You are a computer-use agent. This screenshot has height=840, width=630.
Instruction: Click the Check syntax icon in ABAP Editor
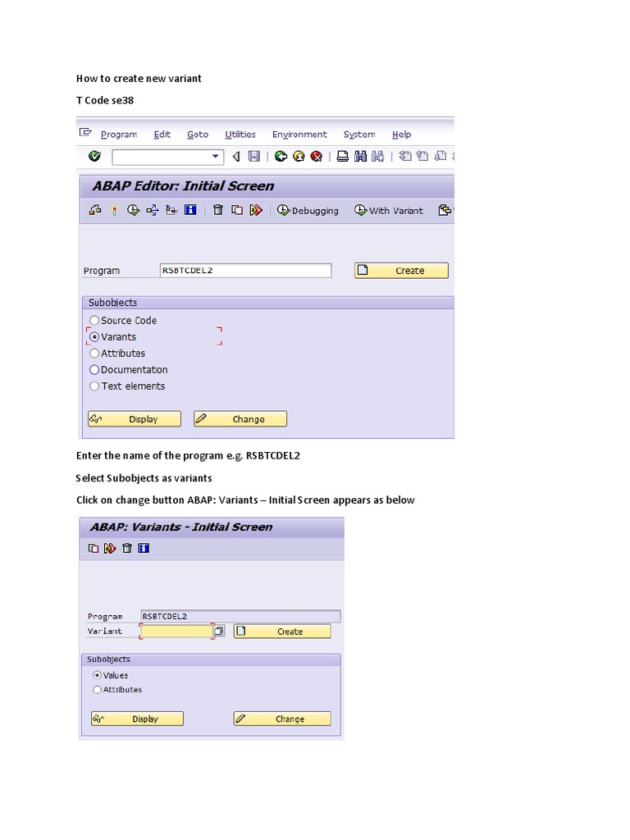pos(95,210)
